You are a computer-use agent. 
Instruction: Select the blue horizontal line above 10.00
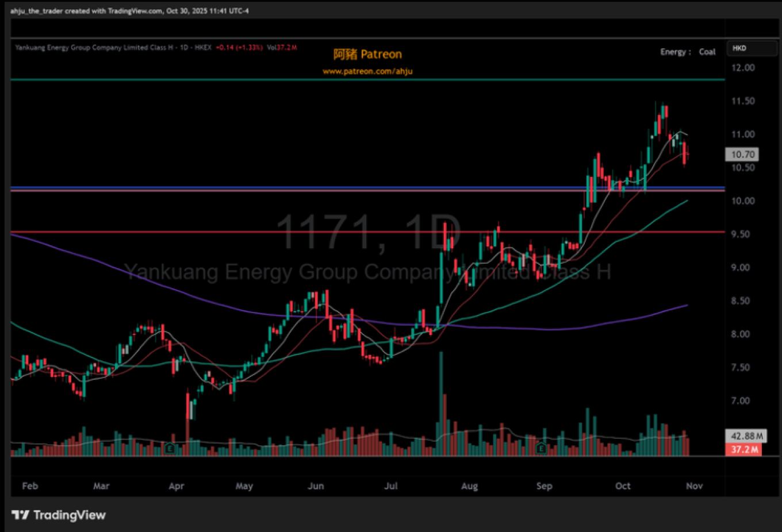[x=172, y=188]
